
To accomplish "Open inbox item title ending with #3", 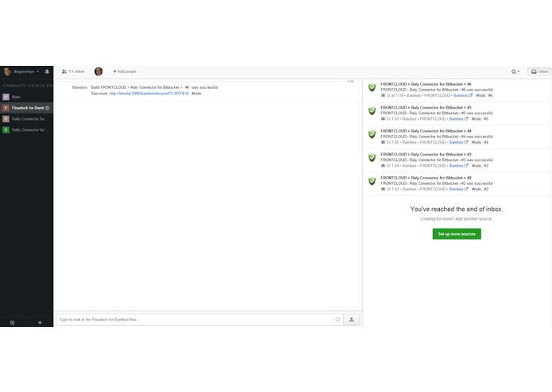I will pyautogui.click(x=426, y=154).
